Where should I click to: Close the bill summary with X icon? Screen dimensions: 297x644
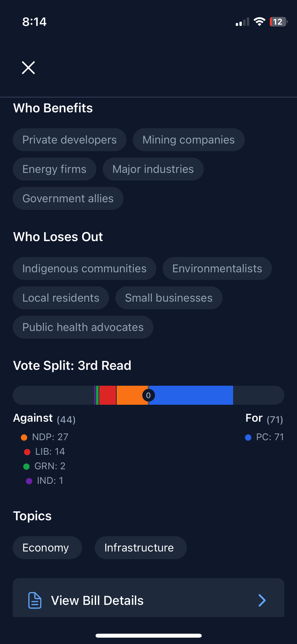tap(28, 68)
